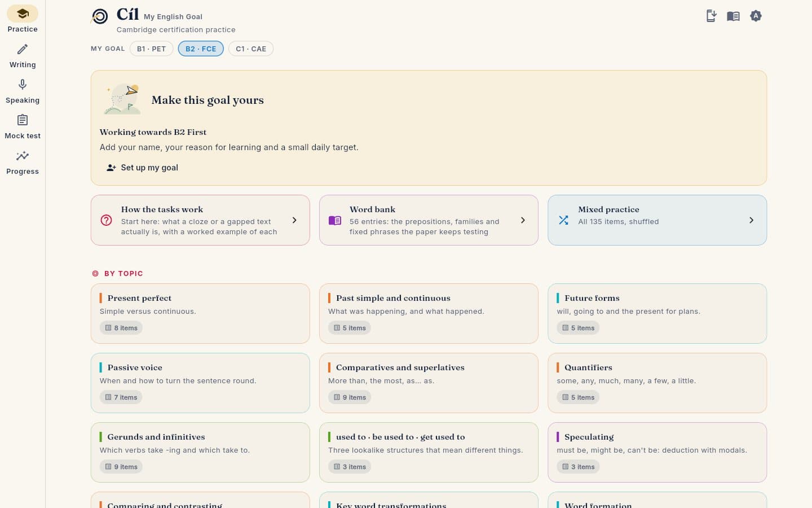812x508 pixels.
Task: Click the Cambridge certification practice subtitle
Action: pos(176,30)
